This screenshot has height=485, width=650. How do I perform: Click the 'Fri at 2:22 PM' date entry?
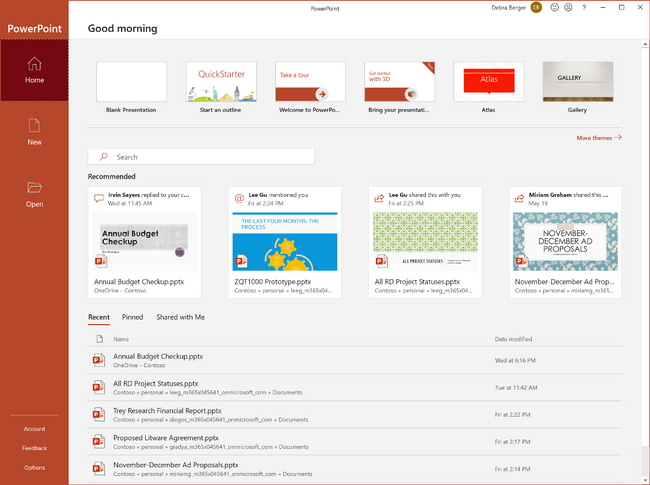pyautogui.click(x=512, y=415)
